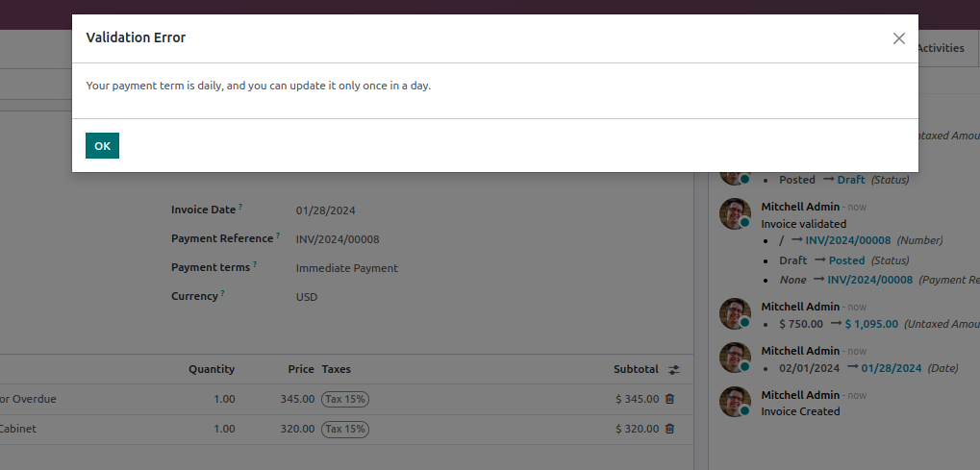The width and height of the screenshot is (980, 470).
Task: Select Payment Reference field INV/2024/00008
Action: [x=338, y=239]
